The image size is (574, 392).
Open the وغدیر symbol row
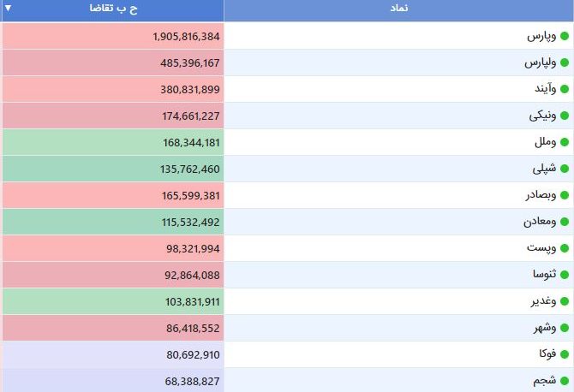[x=399, y=301]
